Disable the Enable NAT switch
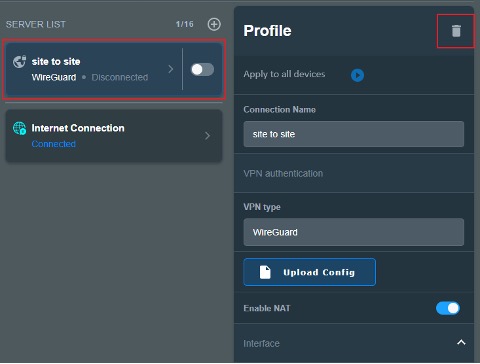Screen dimensions: 480x364 (448, 308)
